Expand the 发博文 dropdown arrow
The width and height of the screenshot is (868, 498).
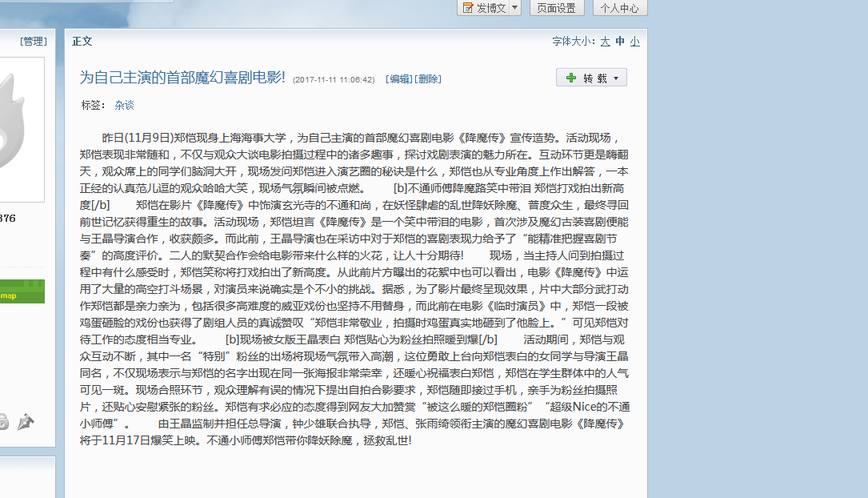point(514,8)
